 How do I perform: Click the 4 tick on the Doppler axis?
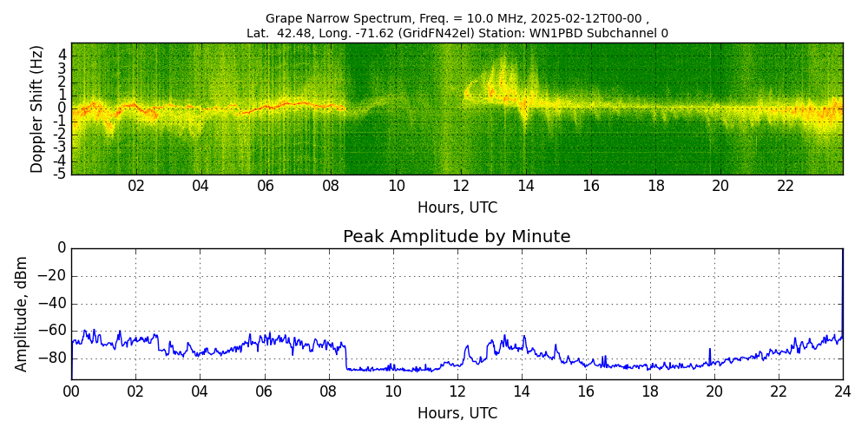point(62,54)
